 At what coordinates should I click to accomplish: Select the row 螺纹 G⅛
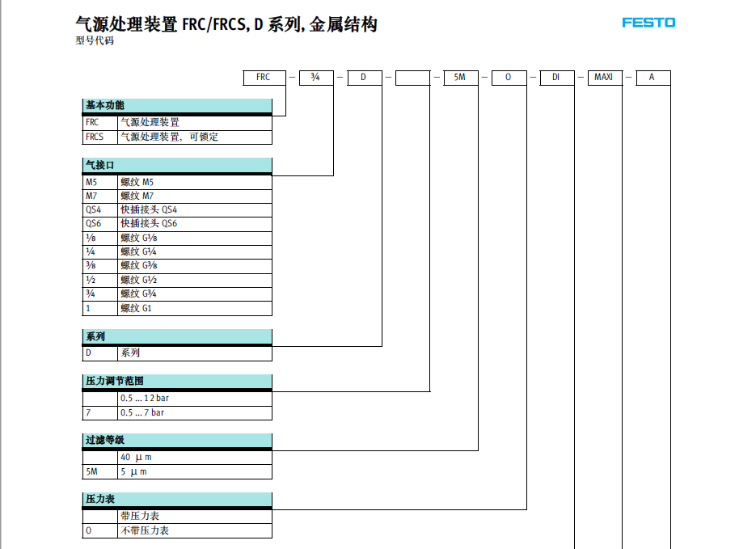point(177,238)
